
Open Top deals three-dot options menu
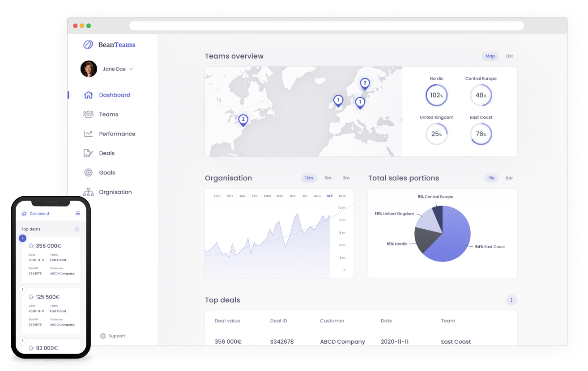(x=511, y=300)
